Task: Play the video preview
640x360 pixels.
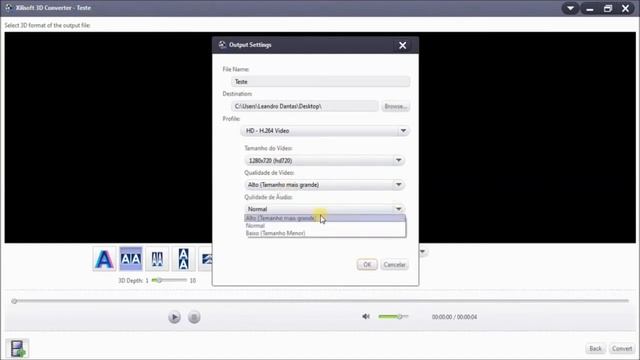Action: [x=174, y=317]
